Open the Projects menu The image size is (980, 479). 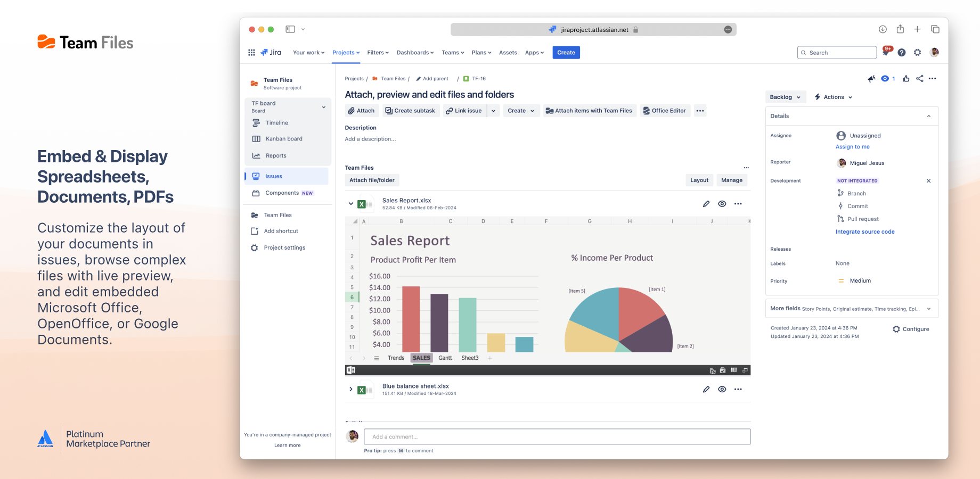346,53
